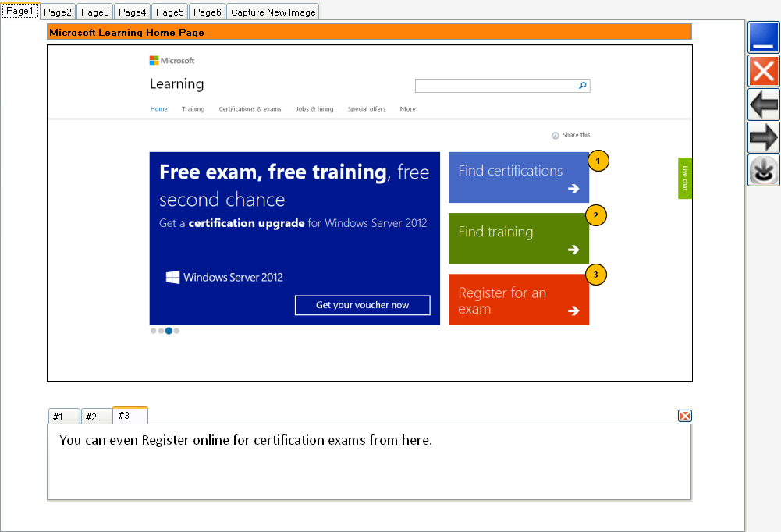
Task: Select the Page4 tab
Action: [x=133, y=12]
